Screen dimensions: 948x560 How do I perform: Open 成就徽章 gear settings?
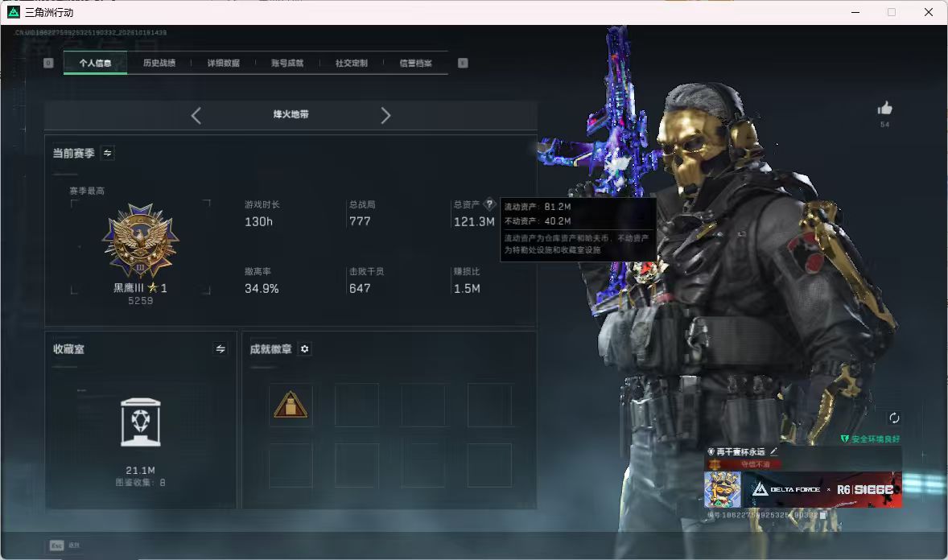(x=305, y=349)
